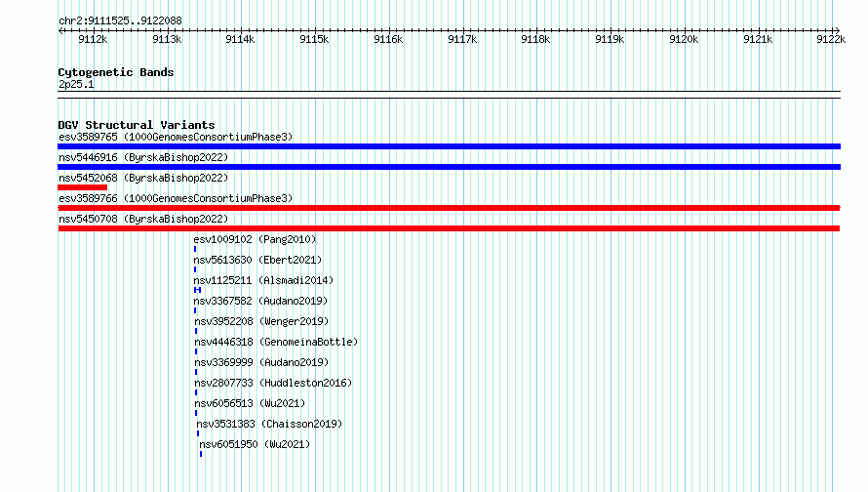Click the 9116k ruler tick label

[388, 39]
